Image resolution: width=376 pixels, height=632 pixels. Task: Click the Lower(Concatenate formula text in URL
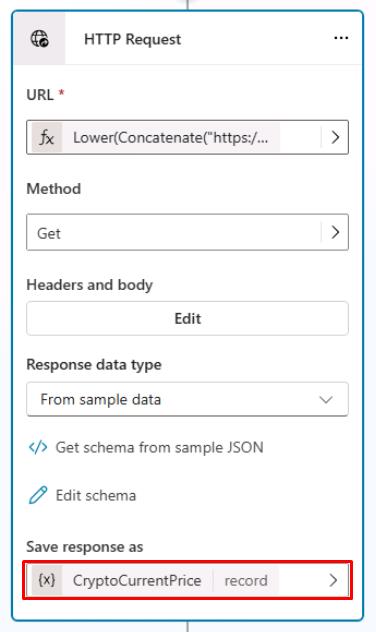pos(170,138)
